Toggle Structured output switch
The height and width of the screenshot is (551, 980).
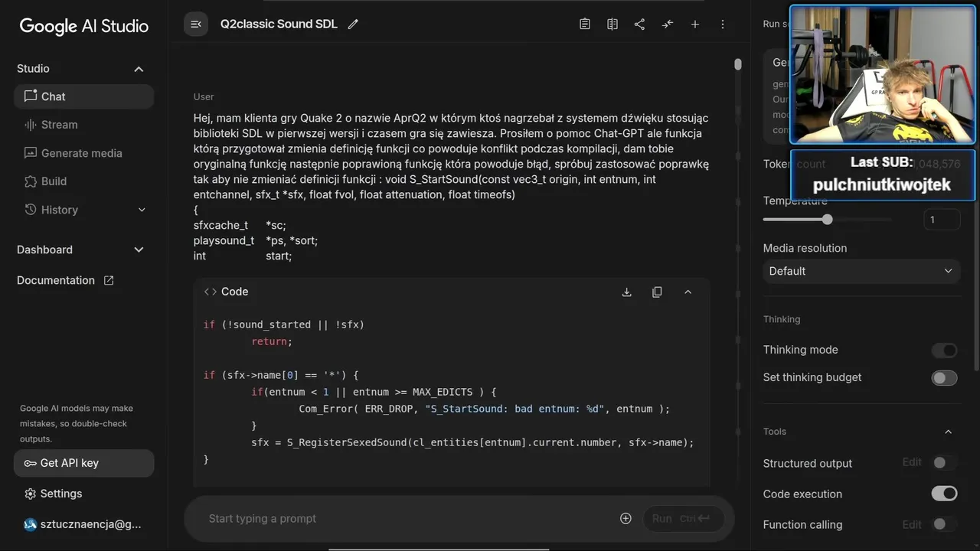point(944,462)
